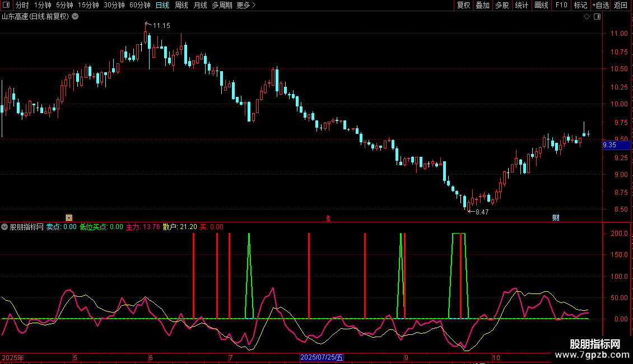
Task: Open the 画线 drawing tools
Action: (x=541, y=5)
